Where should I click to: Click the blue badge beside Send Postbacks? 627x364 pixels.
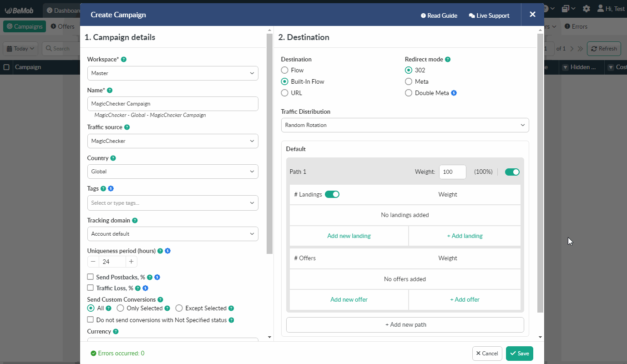coord(157,277)
